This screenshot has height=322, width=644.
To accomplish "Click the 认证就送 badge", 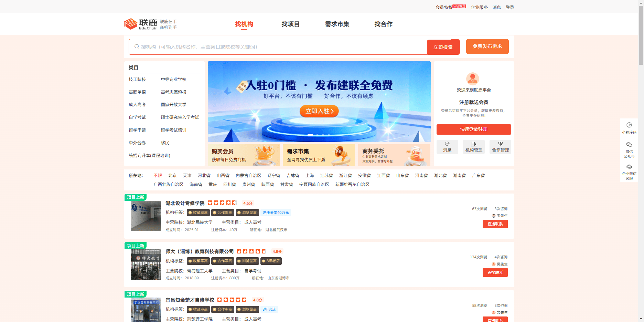I will [459, 6].
